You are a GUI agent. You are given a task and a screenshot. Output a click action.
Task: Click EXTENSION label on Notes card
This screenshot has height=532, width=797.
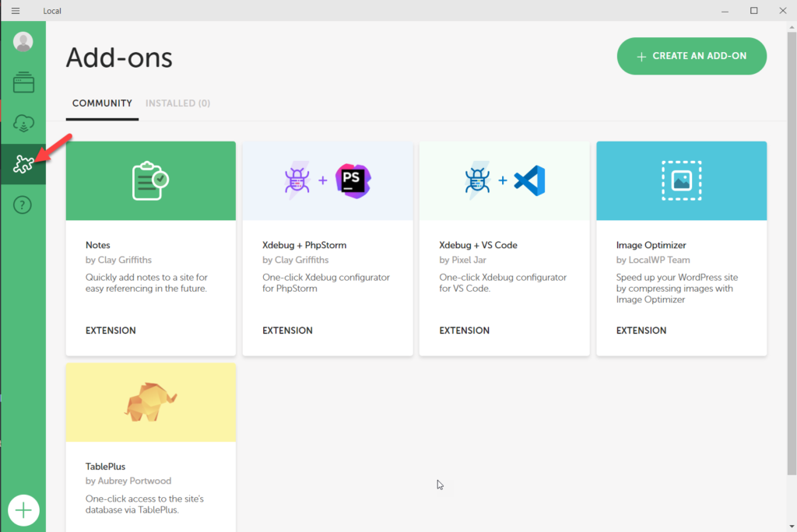click(111, 331)
